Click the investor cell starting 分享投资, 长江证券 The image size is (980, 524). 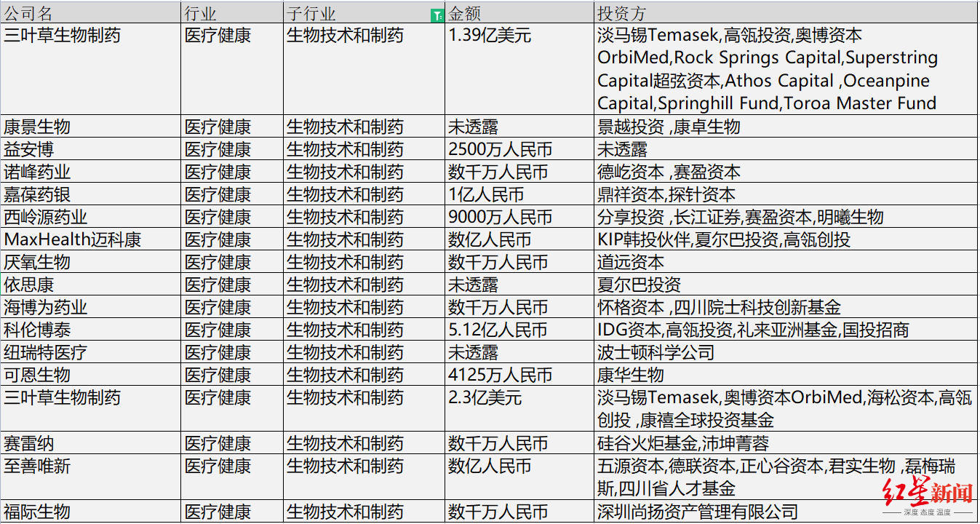tap(786, 217)
